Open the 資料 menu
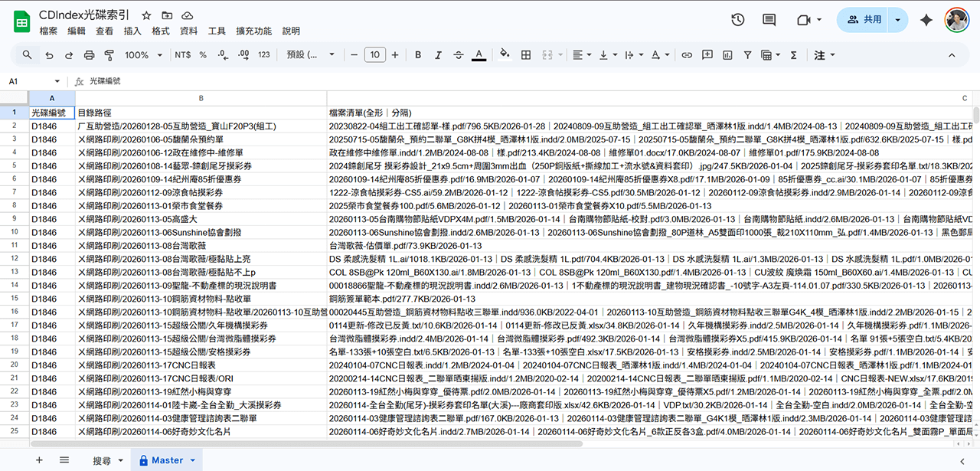Screen dimensions: 980x471 tap(188, 31)
